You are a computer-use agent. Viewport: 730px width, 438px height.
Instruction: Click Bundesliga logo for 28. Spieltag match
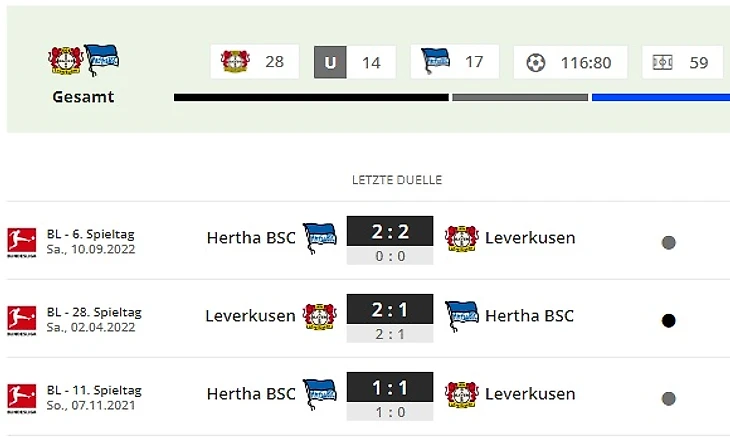(x=22, y=319)
